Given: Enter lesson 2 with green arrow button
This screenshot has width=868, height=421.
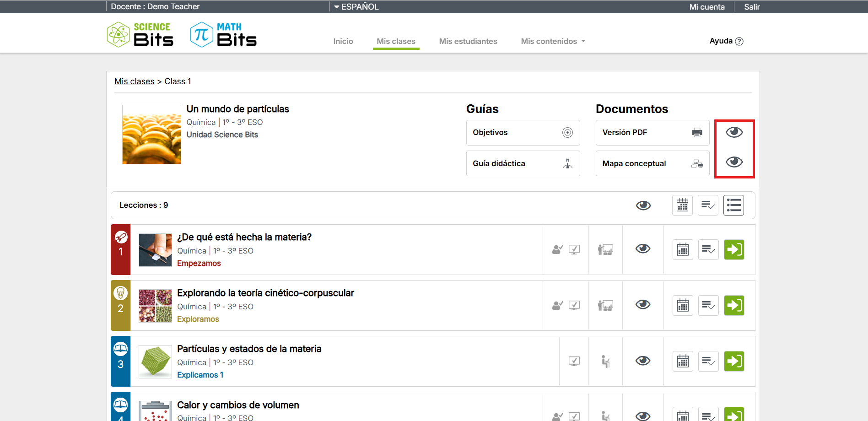Looking at the screenshot, I should [x=734, y=305].
